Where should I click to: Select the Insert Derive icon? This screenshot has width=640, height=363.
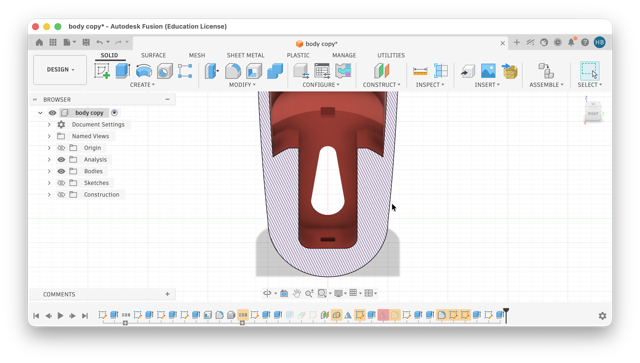coord(468,71)
